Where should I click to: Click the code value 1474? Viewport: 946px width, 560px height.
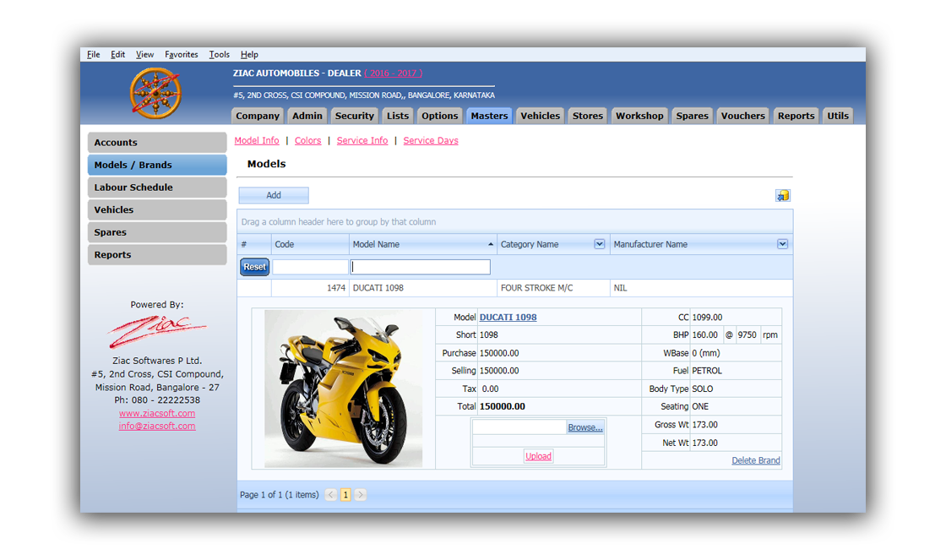point(336,288)
